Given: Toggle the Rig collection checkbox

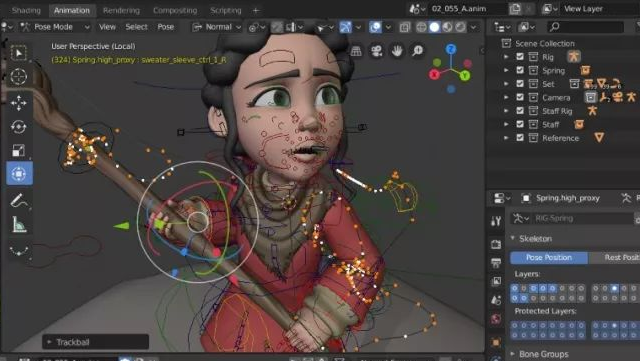Looking at the screenshot, I should click(520, 57).
